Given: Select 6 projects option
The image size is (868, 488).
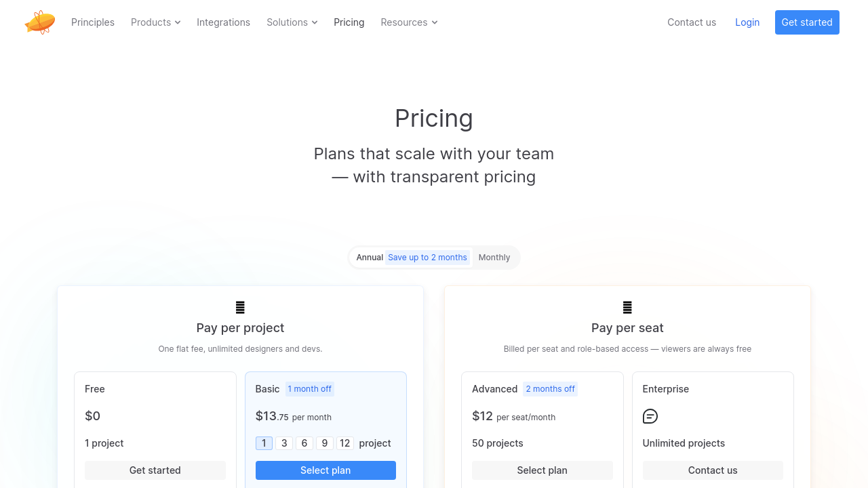Looking at the screenshot, I should [x=304, y=443].
